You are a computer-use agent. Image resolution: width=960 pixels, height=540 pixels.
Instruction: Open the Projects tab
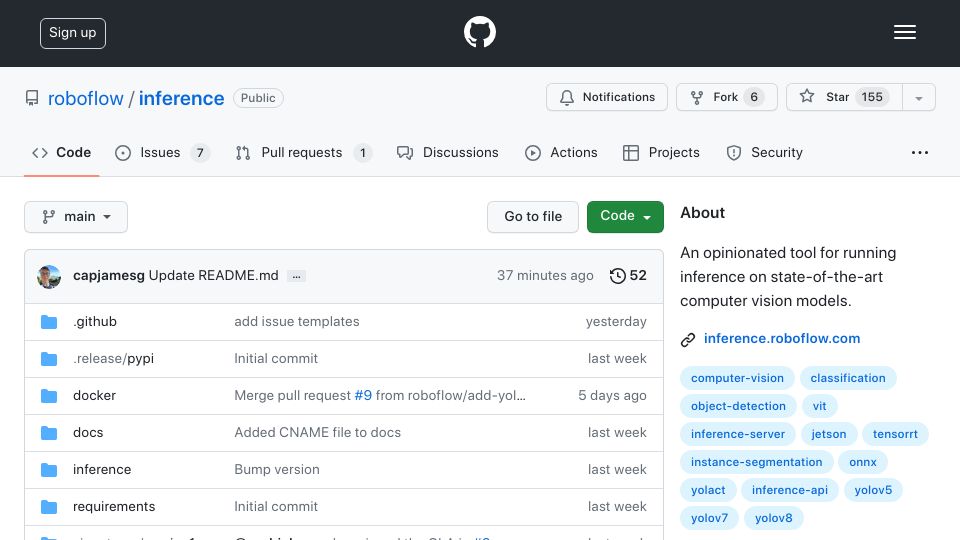click(x=661, y=152)
